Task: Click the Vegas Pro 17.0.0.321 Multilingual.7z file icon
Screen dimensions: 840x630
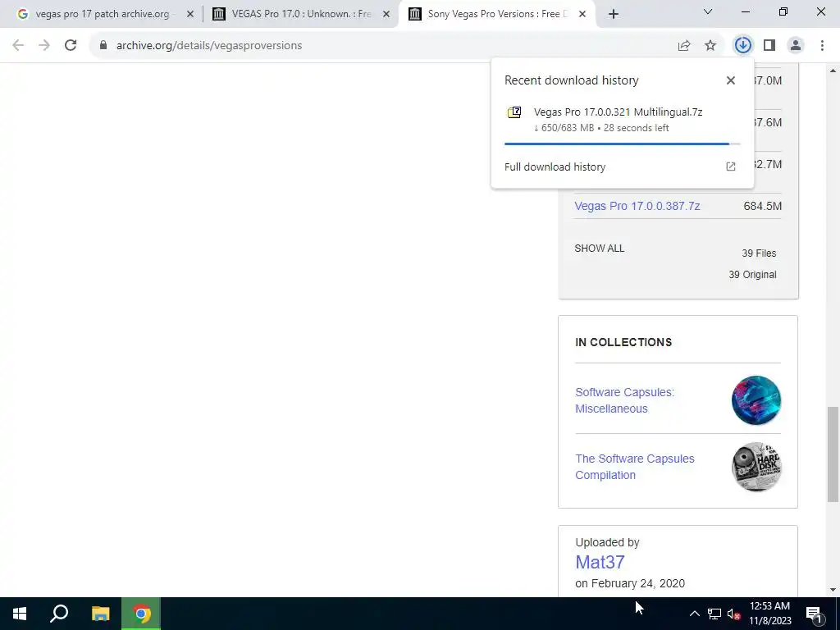Action: (514, 112)
